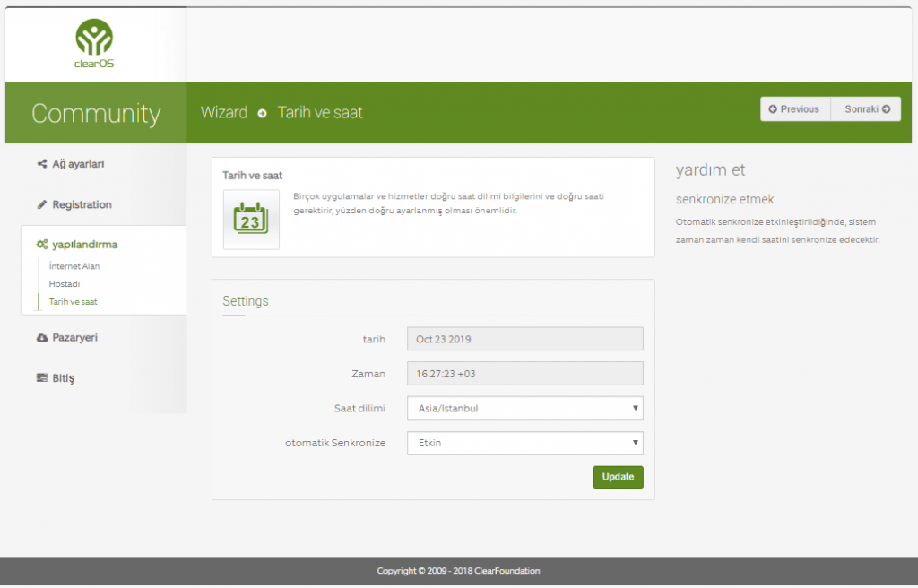Click the list icon beside Bitiş

[x=42, y=378]
